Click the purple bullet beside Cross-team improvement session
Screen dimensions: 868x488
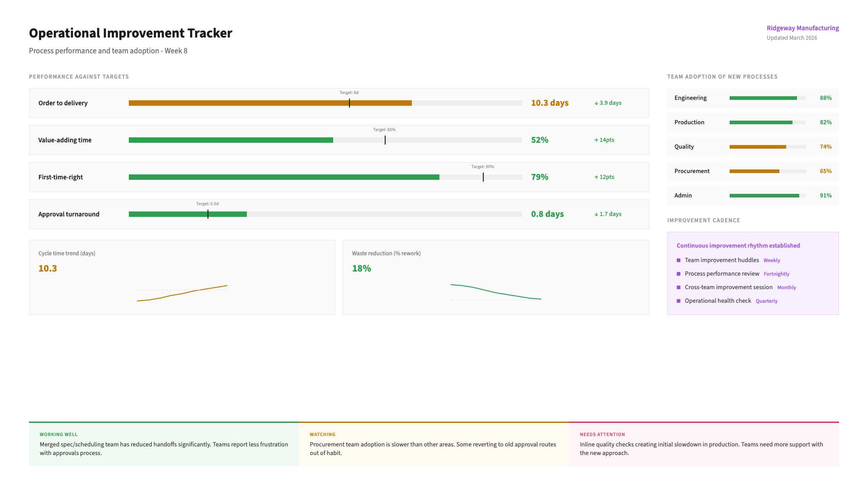coord(679,287)
